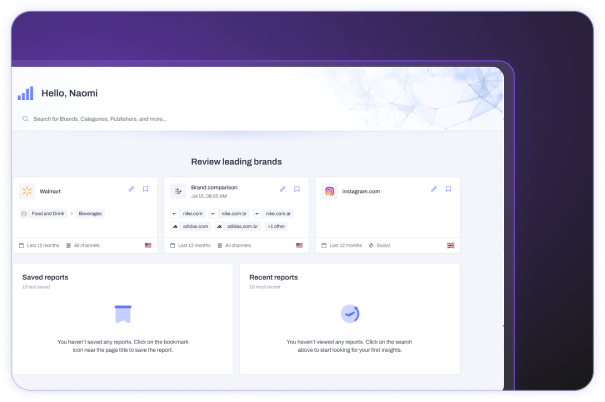The height and width of the screenshot is (402, 605).
Task: Click the US flag on the Walmart card
Action: (x=147, y=245)
